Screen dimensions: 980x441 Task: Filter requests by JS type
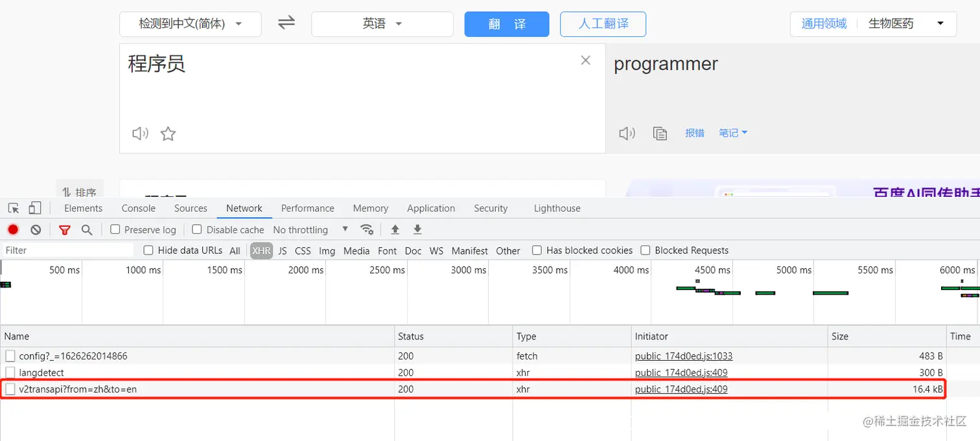[283, 251]
